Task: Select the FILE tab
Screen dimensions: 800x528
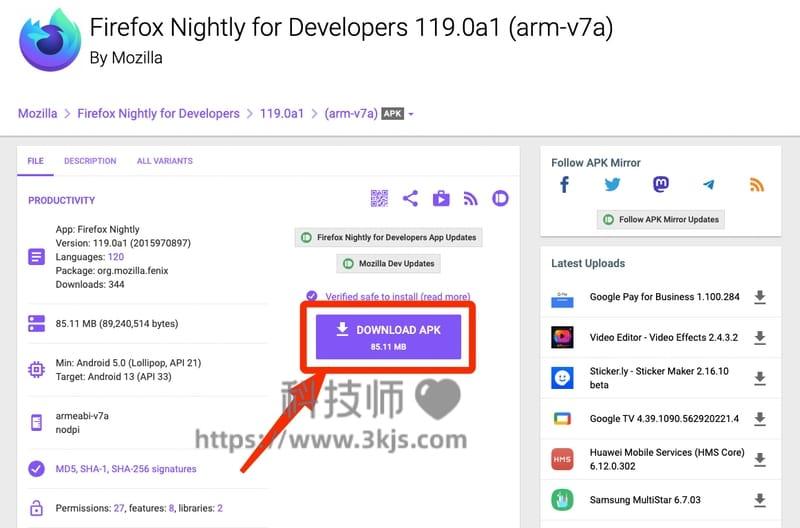Action: pos(35,161)
